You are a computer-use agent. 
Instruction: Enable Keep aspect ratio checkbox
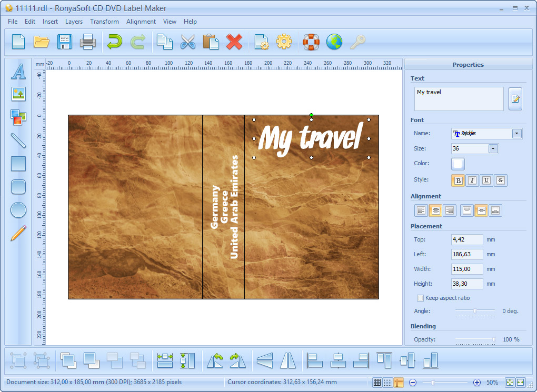point(420,298)
